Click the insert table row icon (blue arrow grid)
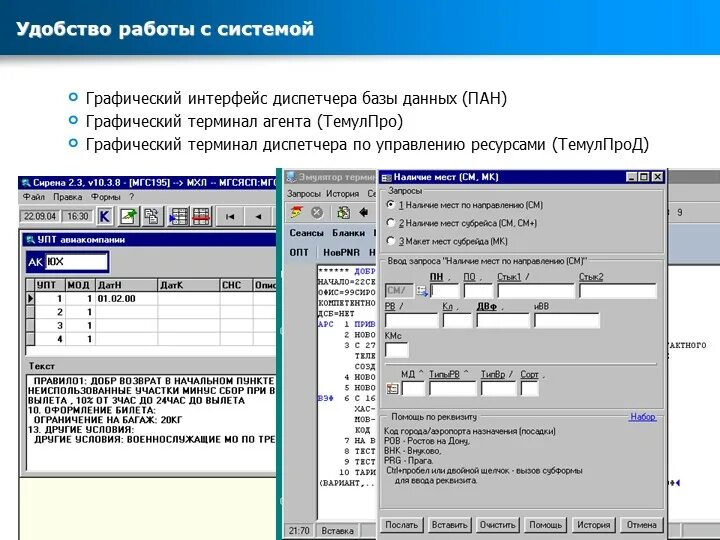 coord(179,216)
